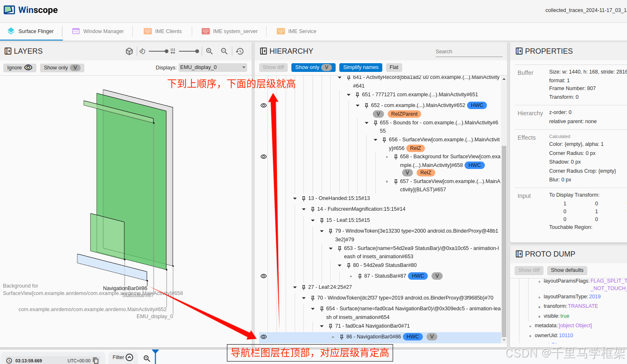
Task: Collapse the 656 - SurfaceView node
Action: 376,140
